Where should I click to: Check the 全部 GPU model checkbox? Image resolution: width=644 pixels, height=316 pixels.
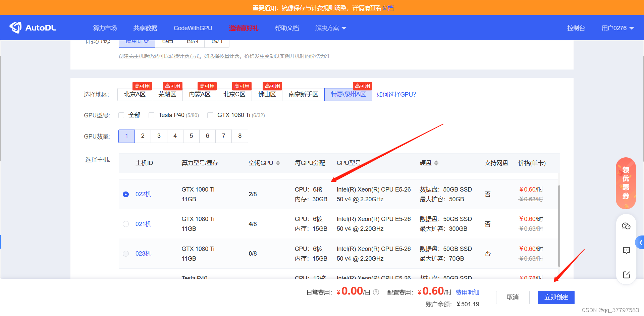121,115
